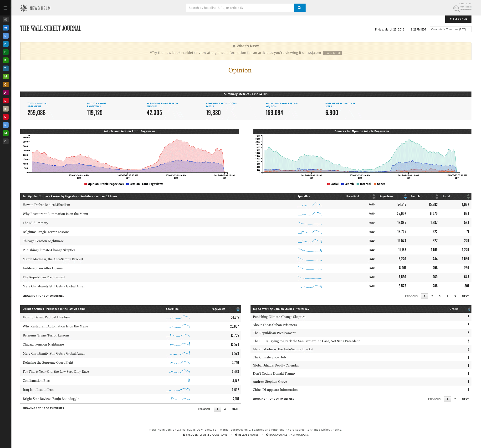481x448 pixels.
Task: Open the E section sidebar icon
Action: pos(5,52)
